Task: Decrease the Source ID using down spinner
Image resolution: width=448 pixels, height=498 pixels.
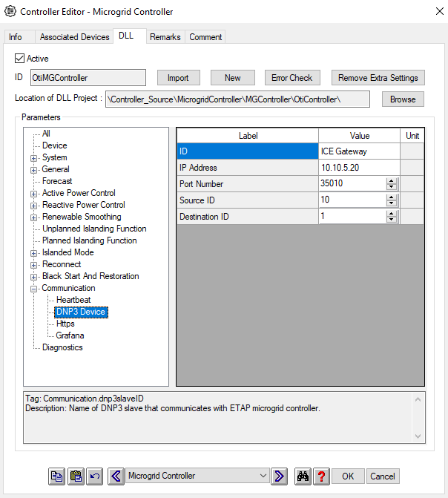Action: coord(391,203)
